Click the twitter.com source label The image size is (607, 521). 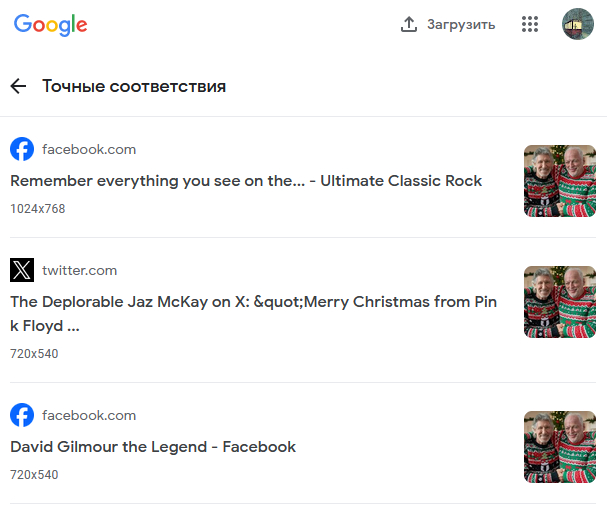pyautogui.click(x=79, y=270)
